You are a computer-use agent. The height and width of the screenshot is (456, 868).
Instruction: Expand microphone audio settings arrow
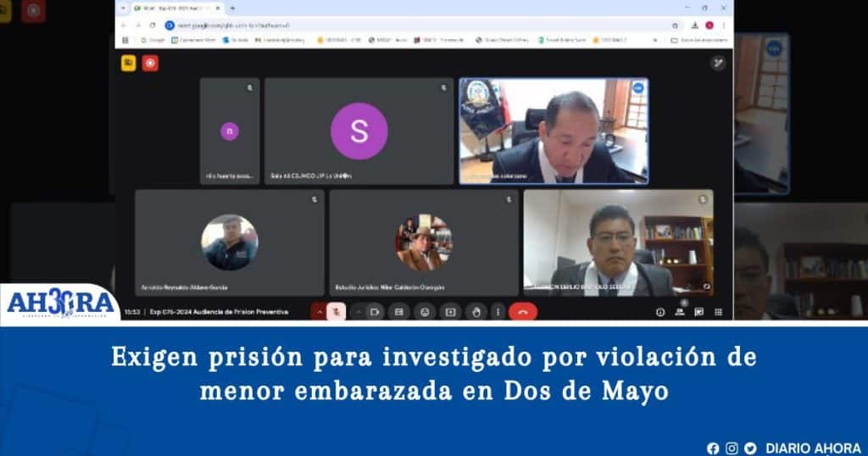320,312
